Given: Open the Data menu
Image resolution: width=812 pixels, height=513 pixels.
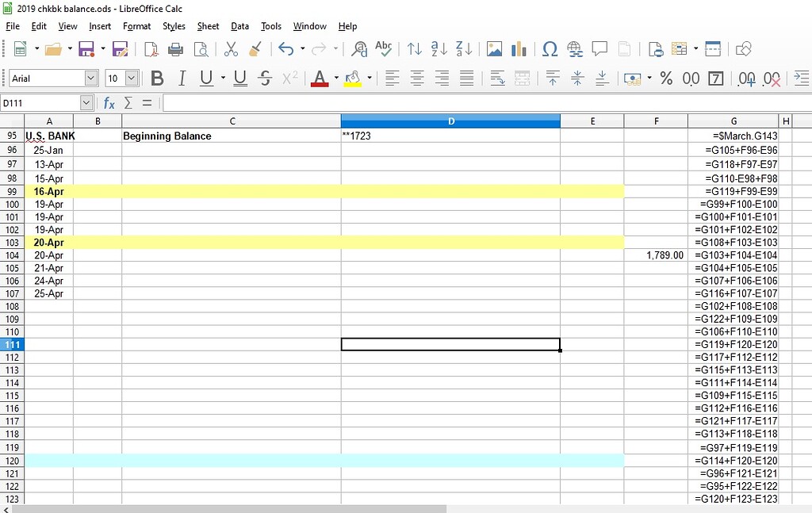Looking at the screenshot, I should (x=240, y=26).
